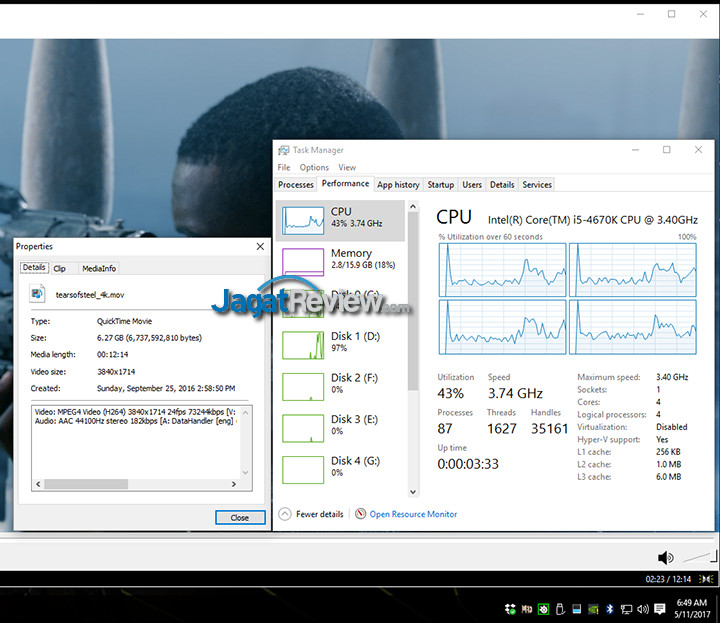Click the bottom-right CPU core utilization graph
720x623 pixels.
633,327
